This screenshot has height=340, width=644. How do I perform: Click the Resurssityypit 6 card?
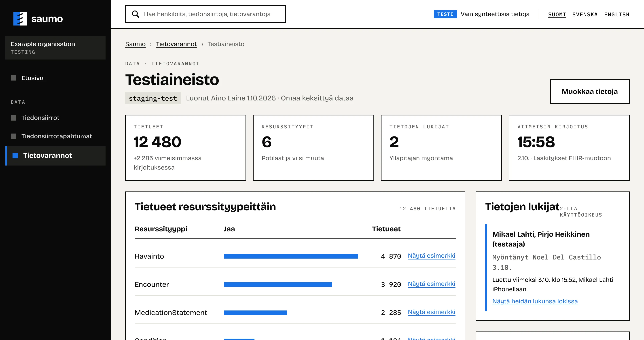point(314,148)
